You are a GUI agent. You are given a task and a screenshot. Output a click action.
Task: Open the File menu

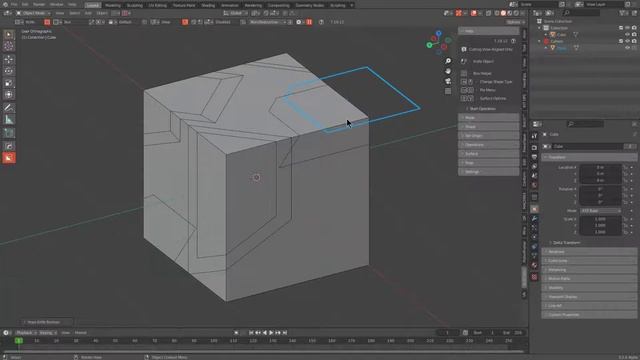[x=14, y=4]
